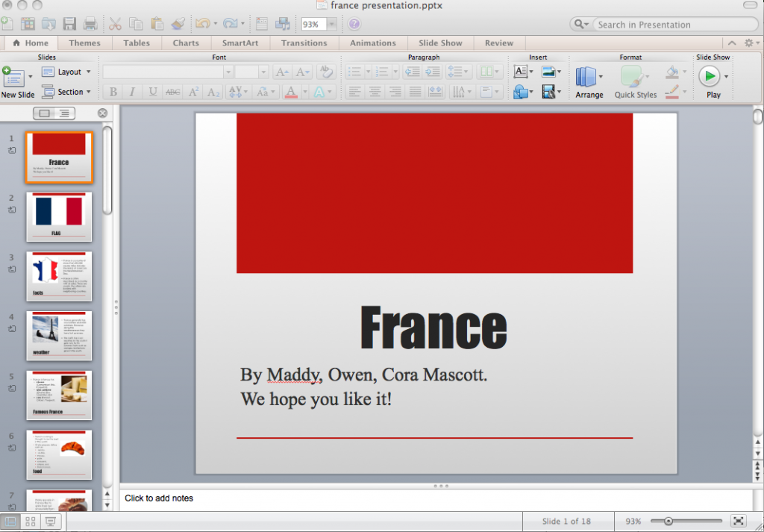The height and width of the screenshot is (532, 764).
Task: Switch to the Charts tab
Action: (x=186, y=43)
